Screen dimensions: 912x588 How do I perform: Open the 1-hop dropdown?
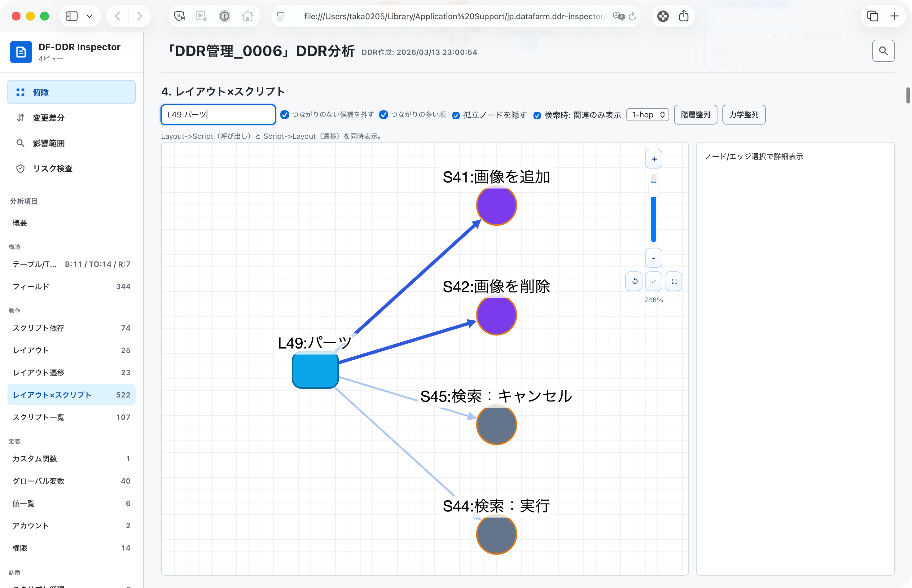[647, 115]
